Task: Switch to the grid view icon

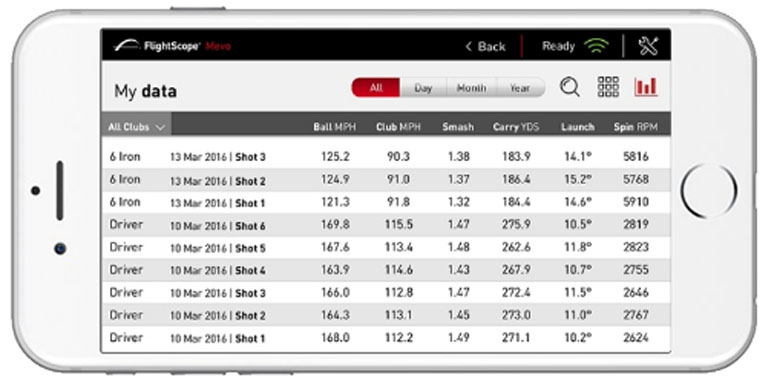Action: 608,87
